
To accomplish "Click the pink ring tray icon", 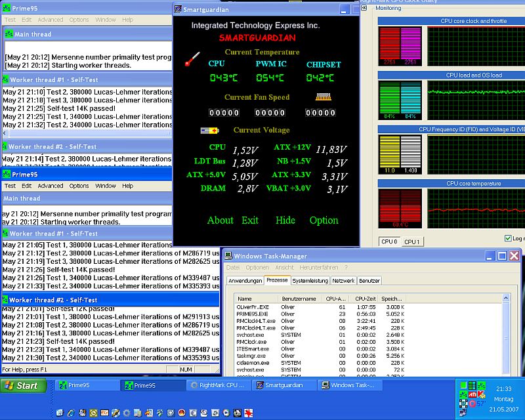I will coord(472,403).
